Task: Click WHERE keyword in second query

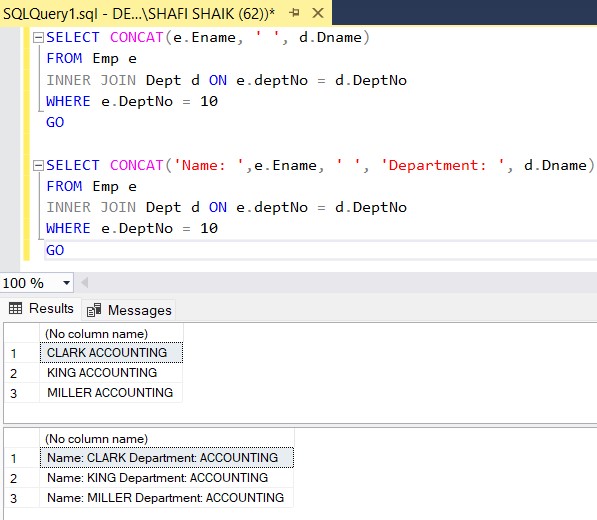Action: pyautogui.click(x=69, y=228)
